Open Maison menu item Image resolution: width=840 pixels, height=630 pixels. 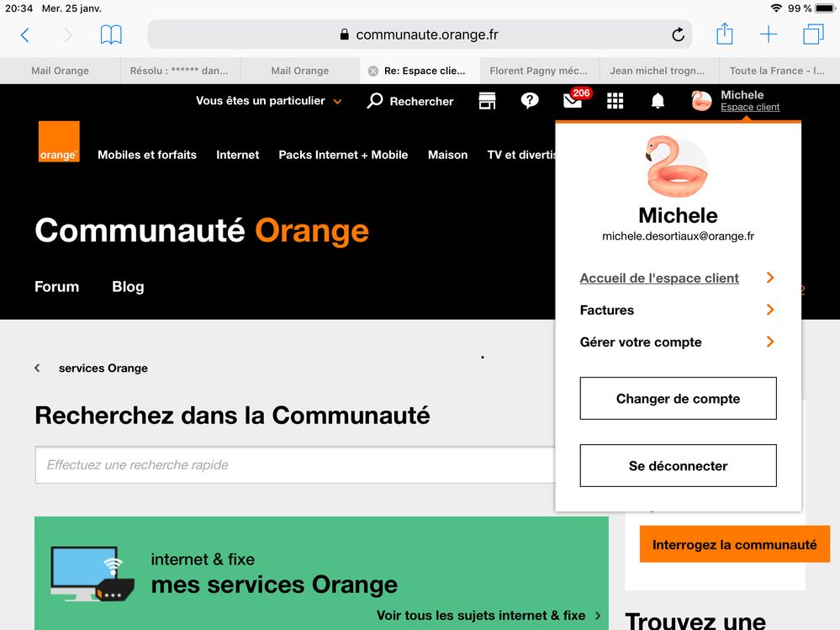448,155
